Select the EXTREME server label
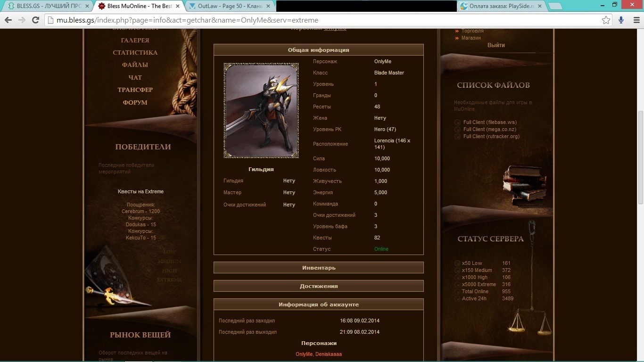 [x=169, y=280]
